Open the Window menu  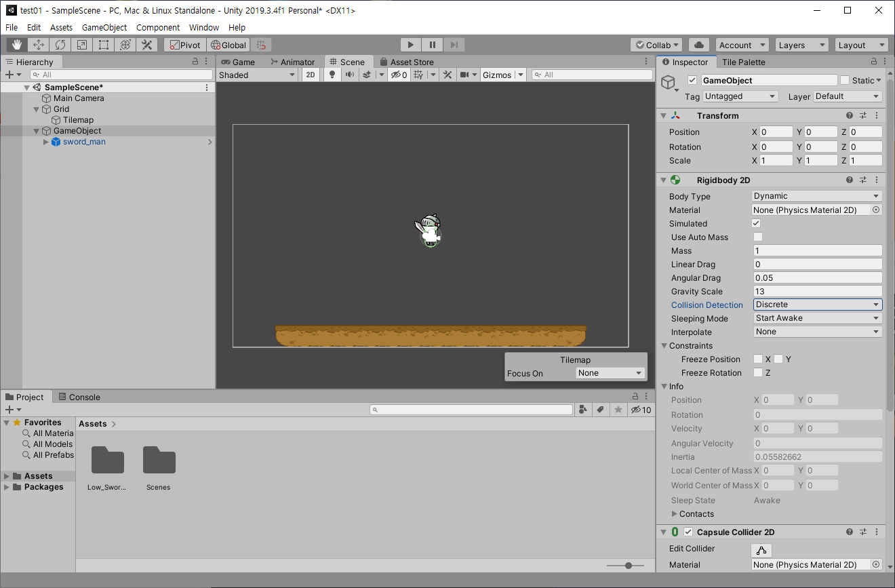click(203, 27)
